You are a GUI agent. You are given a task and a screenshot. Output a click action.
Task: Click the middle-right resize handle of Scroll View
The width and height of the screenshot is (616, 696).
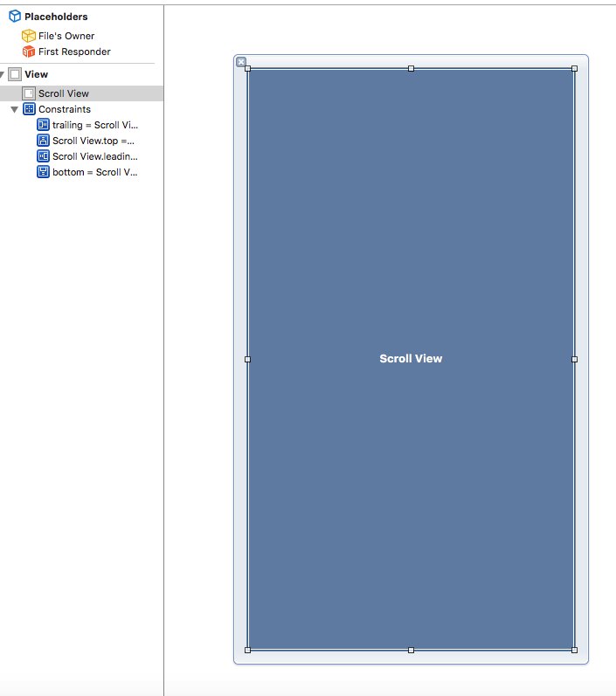pos(574,359)
